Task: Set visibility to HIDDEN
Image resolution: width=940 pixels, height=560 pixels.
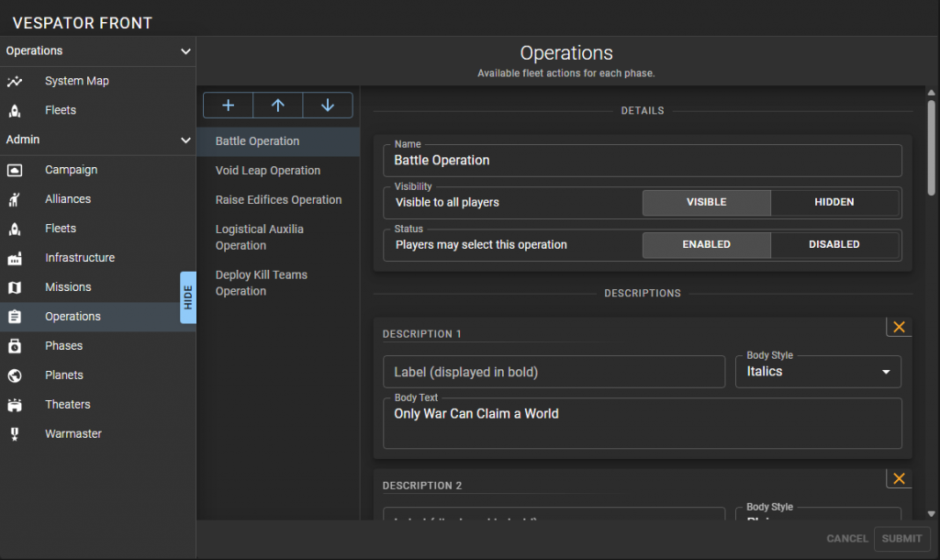Action: click(x=834, y=202)
